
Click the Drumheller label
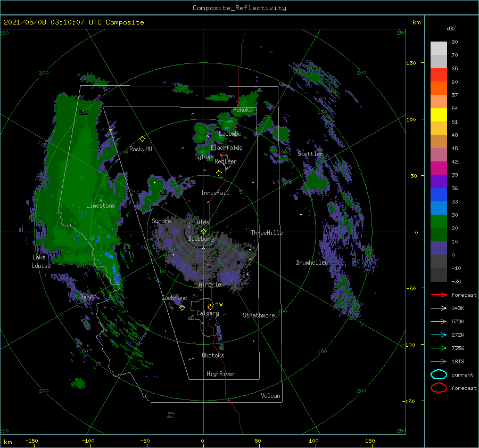[311, 263]
